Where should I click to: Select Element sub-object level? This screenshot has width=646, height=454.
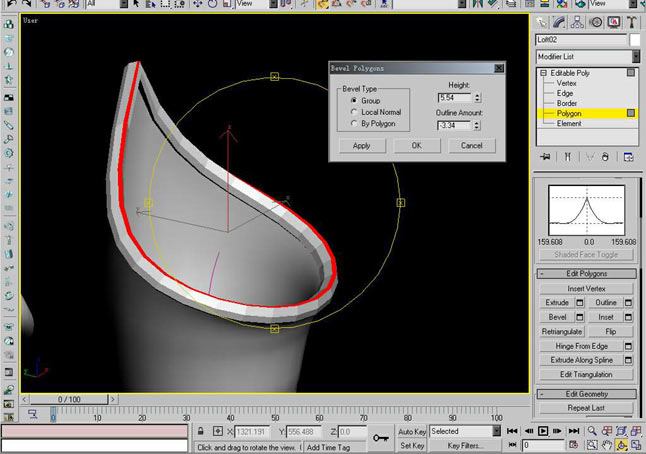point(569,123)
